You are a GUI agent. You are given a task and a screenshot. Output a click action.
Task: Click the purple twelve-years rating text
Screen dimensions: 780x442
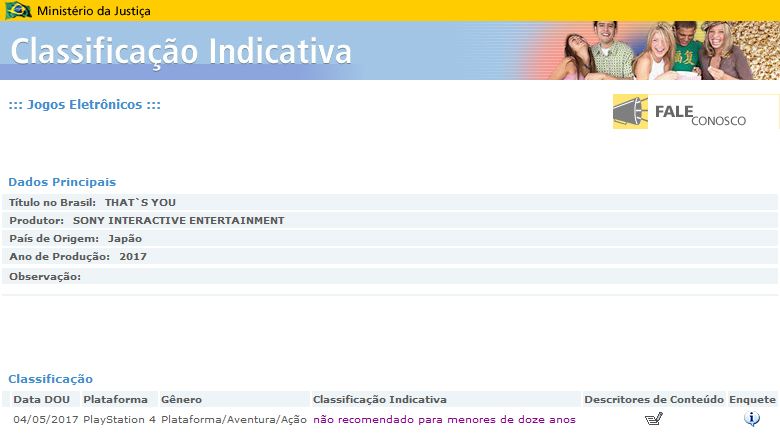tap(444, 419)
